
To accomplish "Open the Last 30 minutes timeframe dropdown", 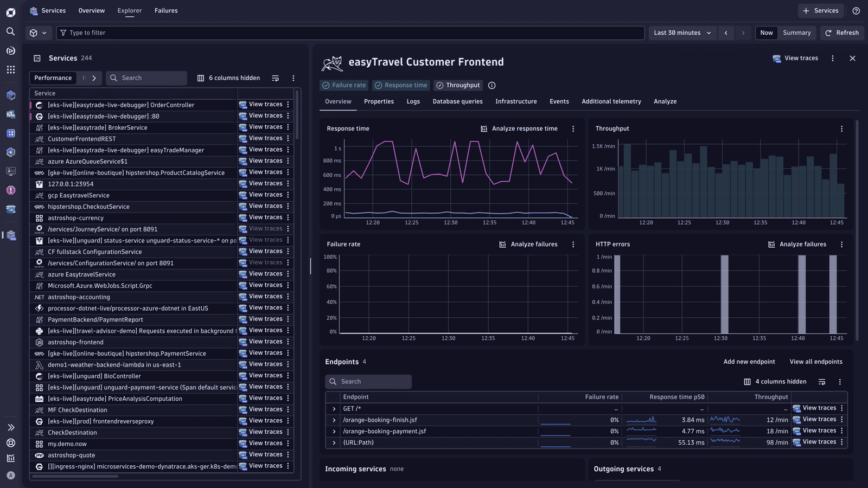I will point(682,33).
